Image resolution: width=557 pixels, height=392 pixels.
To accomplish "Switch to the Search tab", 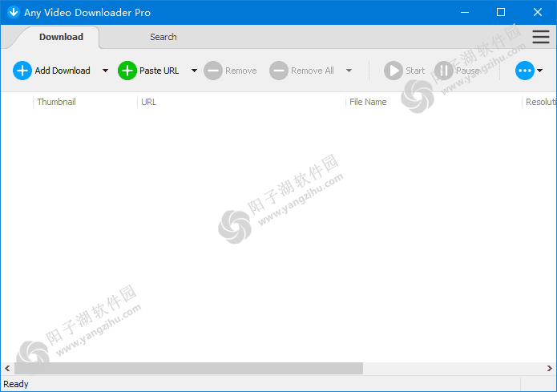I will pyautogui.click(x=163, y=37).
